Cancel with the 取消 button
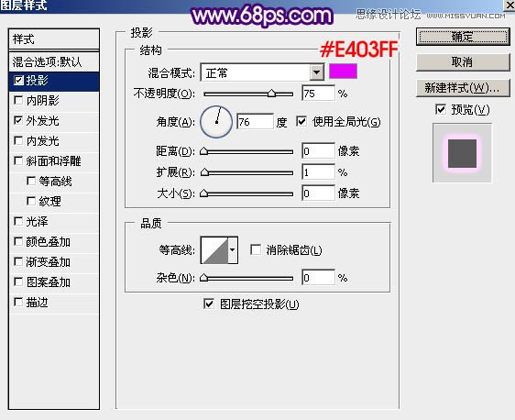Image resolution: width=515 pixels, height=420 pixels. point(463,61)
